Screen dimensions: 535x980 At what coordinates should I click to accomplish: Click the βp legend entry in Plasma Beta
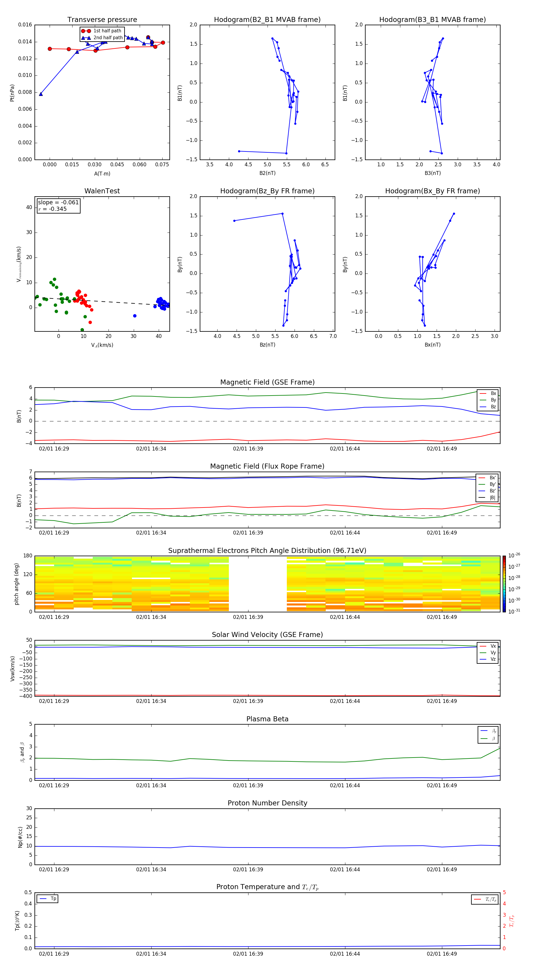tap(488, 731)
